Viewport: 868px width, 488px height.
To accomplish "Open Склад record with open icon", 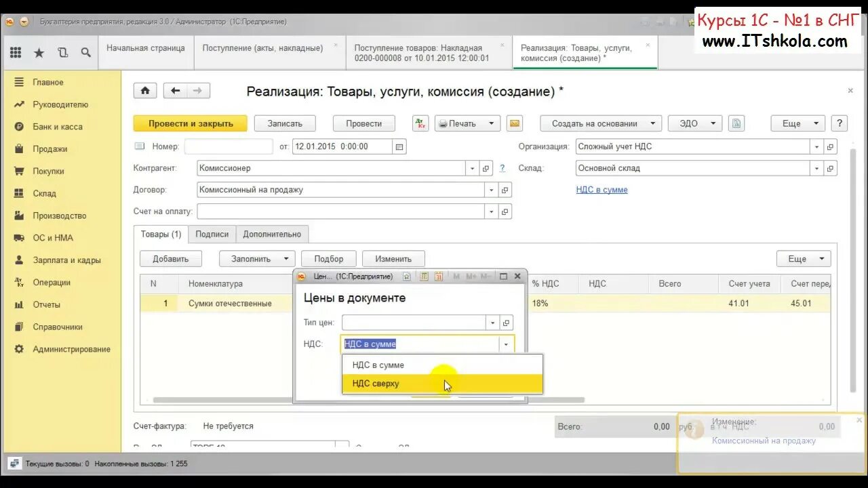I will 831,168.
